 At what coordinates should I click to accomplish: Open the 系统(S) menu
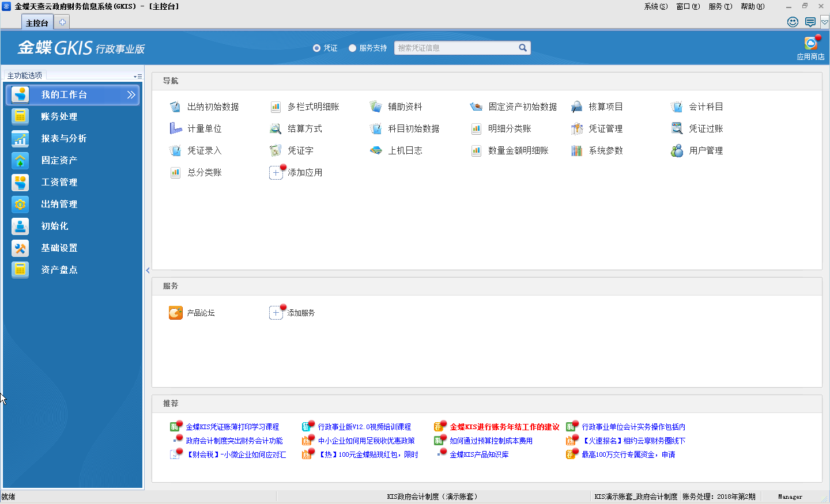coord(656,6)
